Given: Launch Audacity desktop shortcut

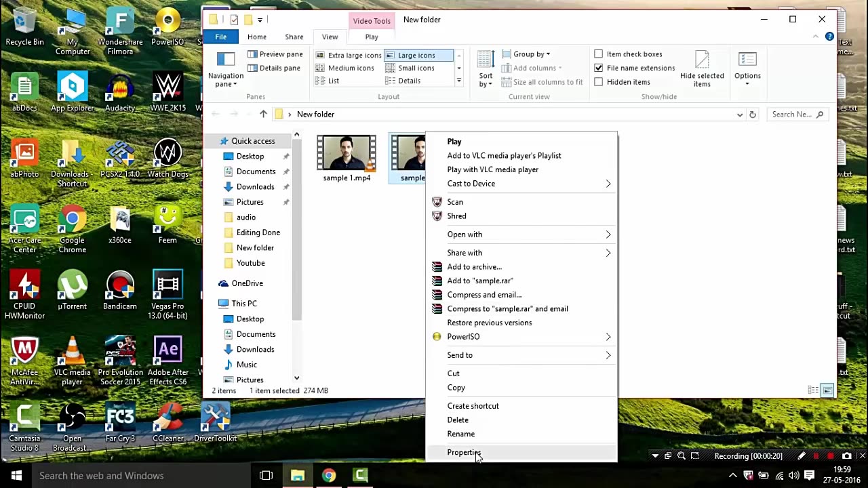Looking at the screenshot, I should click(120, 93).
